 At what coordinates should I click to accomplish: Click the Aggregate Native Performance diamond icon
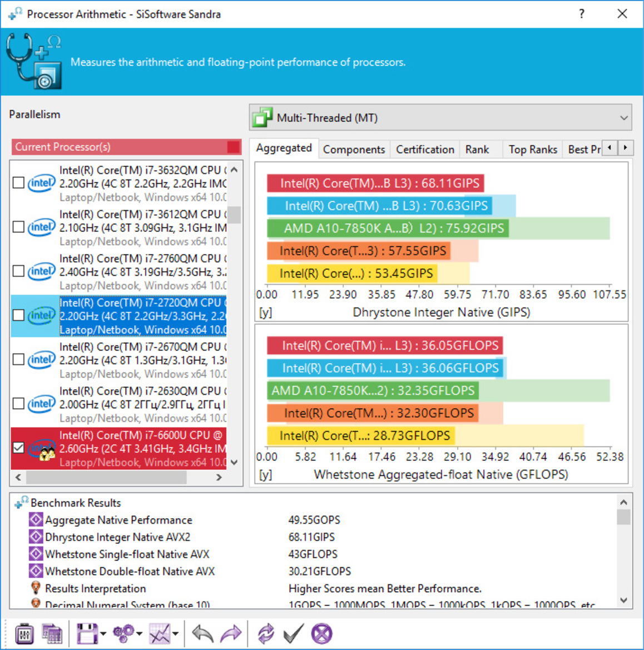[x=36, y=519]
